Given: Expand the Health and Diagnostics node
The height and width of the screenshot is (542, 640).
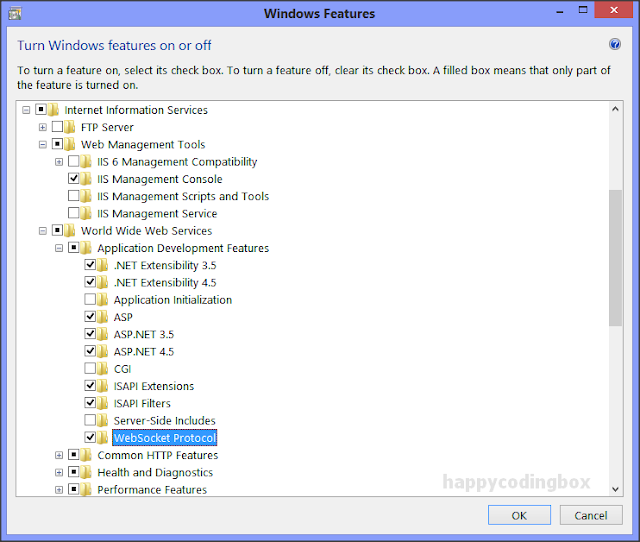Looking at the screenshot, I should tap(59, 473).
